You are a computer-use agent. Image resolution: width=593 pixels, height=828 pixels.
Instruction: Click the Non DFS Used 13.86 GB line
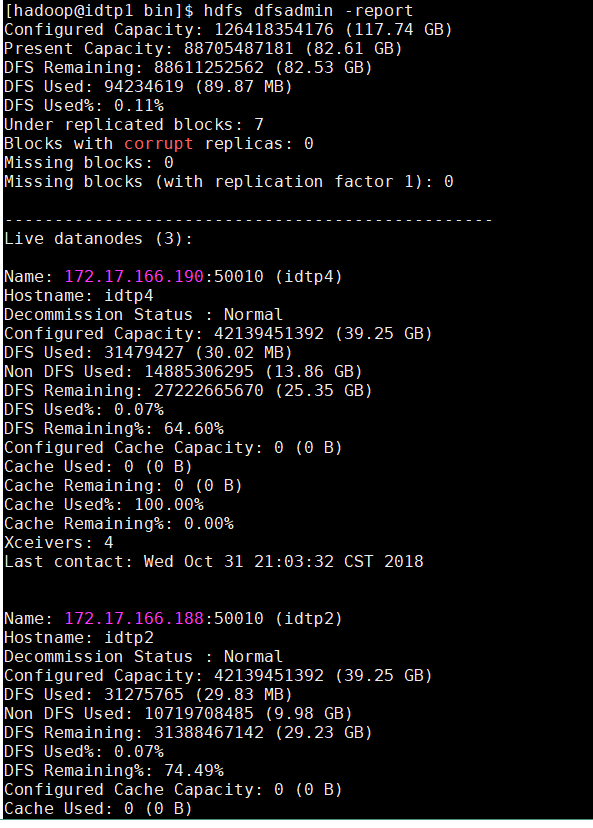click(x=183, y=372)
